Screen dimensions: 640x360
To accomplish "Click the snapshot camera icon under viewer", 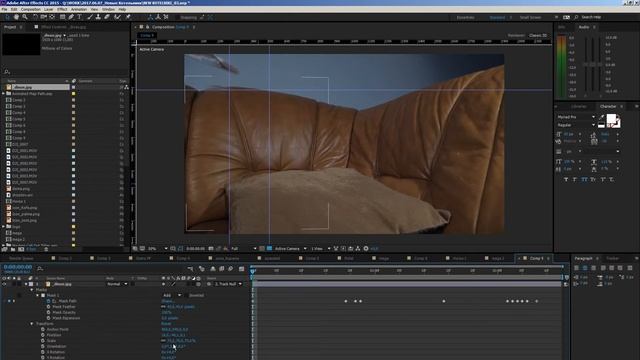I will (x=211, y=249).
